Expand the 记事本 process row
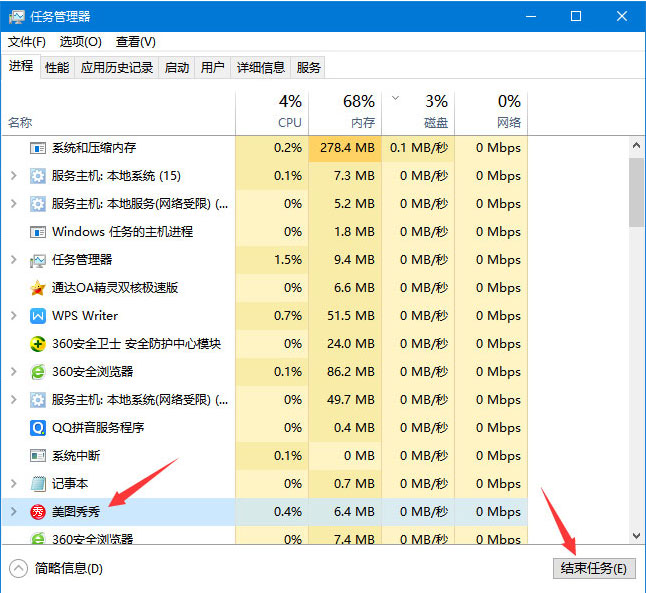Screen dimensions: 646x593 (14, 484)
